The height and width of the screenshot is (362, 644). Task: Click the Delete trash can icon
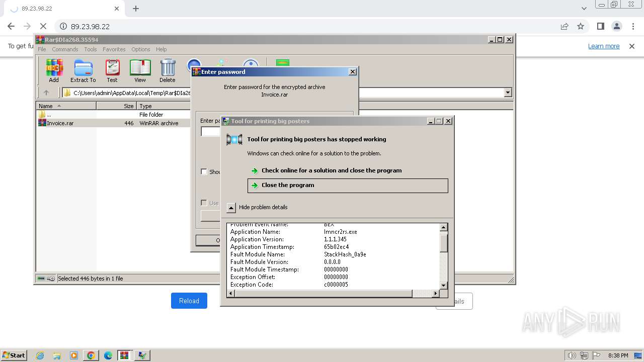[x=168, y=71]
